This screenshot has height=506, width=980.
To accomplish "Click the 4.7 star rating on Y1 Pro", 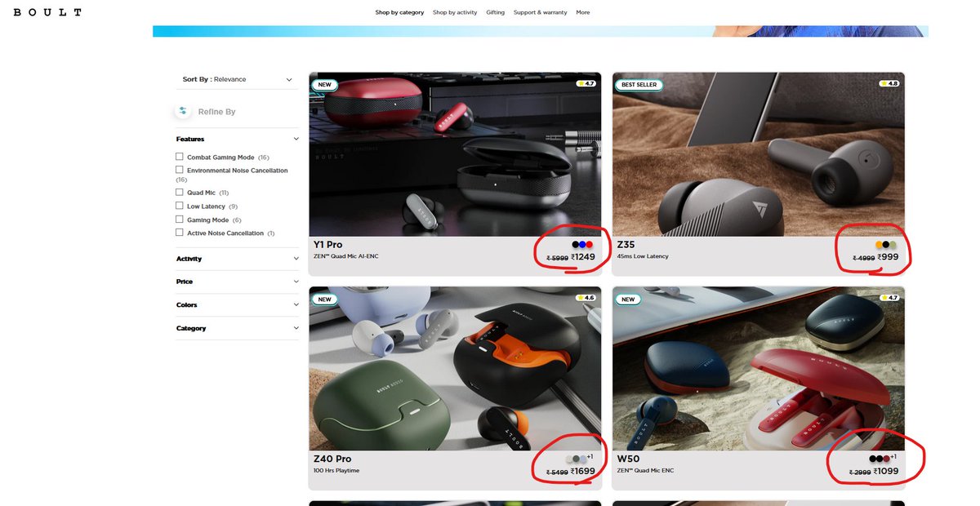I will tap(586, 83).
